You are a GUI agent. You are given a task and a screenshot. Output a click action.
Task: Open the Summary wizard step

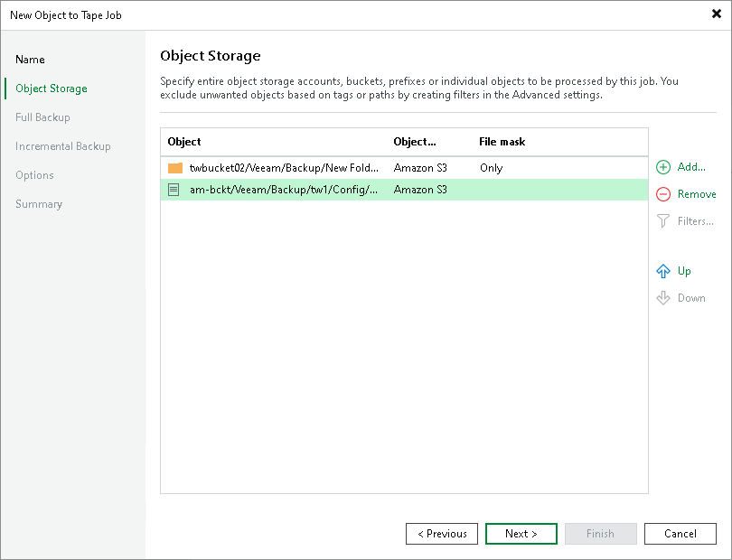[39, 204]
